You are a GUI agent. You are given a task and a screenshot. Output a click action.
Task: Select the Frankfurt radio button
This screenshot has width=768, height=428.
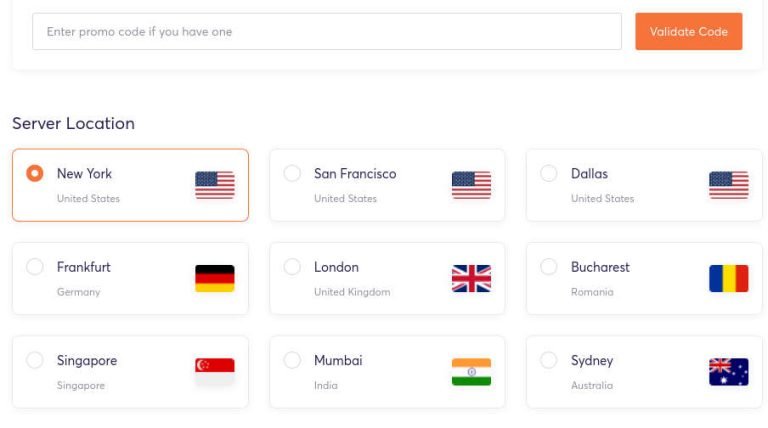pyautogui.click(x=35, y=267)
